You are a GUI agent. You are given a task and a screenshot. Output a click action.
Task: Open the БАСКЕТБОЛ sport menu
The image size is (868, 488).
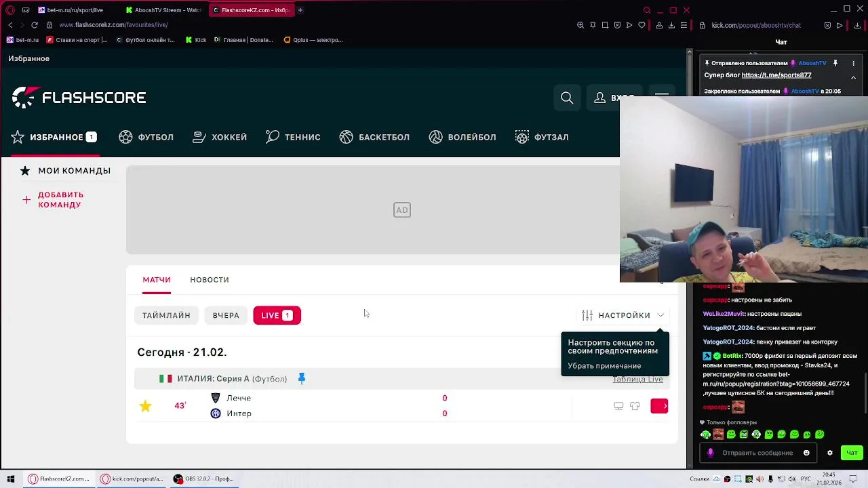pyautogui.click(x=374, y=137)
